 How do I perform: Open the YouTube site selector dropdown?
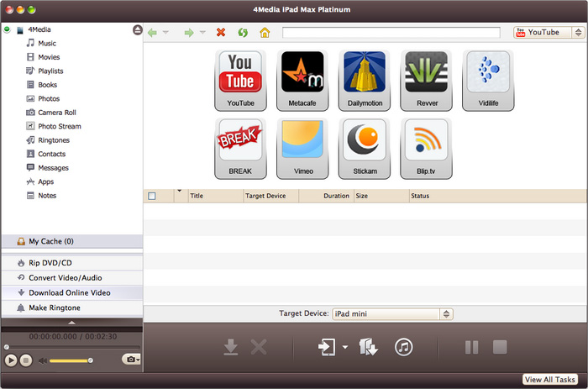[x=548, y=33]
